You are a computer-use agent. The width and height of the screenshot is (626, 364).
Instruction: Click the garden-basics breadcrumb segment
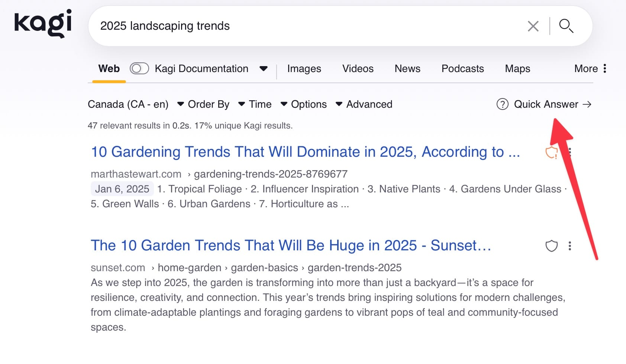pyautogui.click(x=264, y=267)
